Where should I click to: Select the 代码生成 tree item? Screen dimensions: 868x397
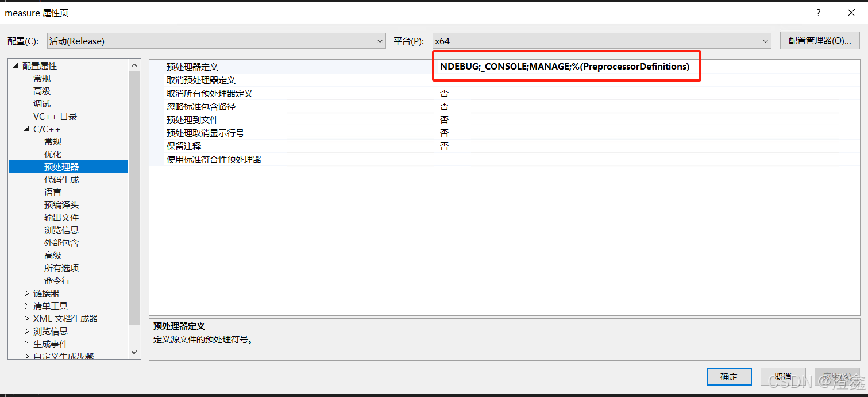[x=61, y=180]
